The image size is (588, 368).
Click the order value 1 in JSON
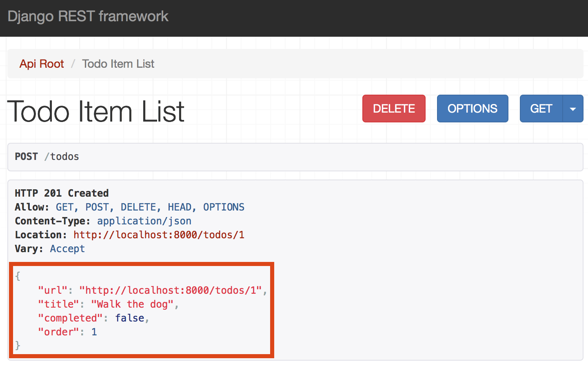point(94,332)
